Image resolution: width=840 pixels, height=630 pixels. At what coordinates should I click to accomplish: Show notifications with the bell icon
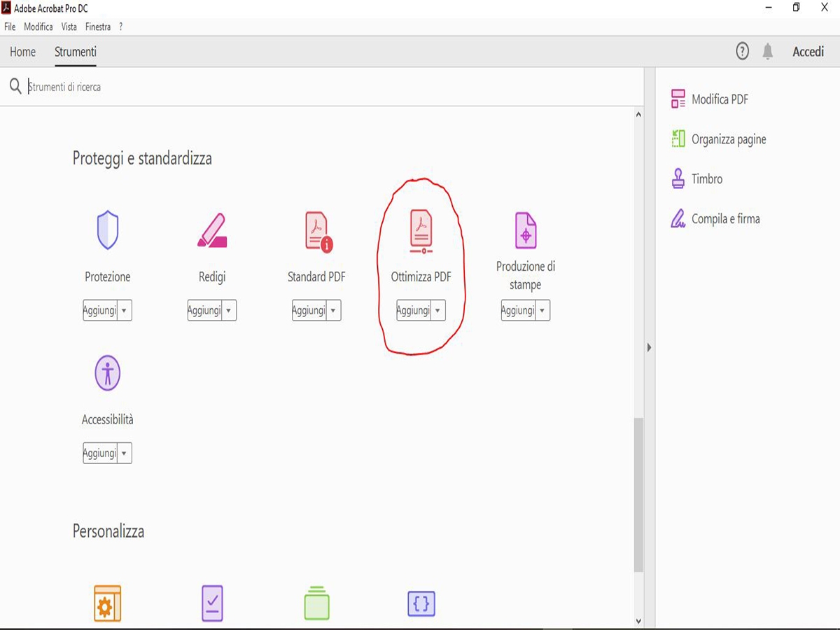pyautogui.click(x=768, y=51)
